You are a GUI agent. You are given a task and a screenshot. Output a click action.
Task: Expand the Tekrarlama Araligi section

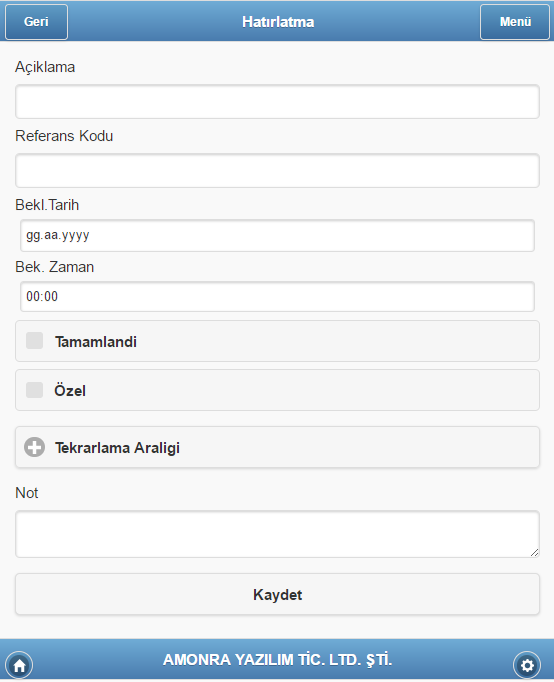(x=277, y=447)
